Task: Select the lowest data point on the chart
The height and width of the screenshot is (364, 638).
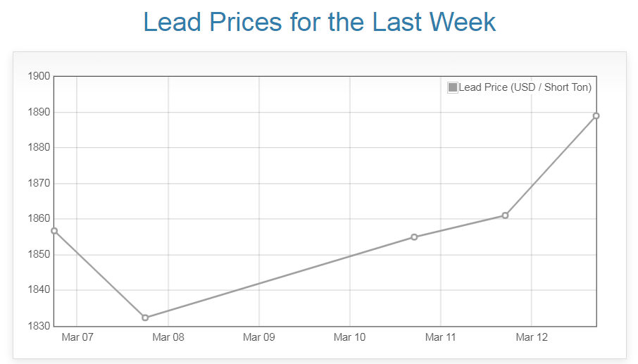Action: [145, 318]
